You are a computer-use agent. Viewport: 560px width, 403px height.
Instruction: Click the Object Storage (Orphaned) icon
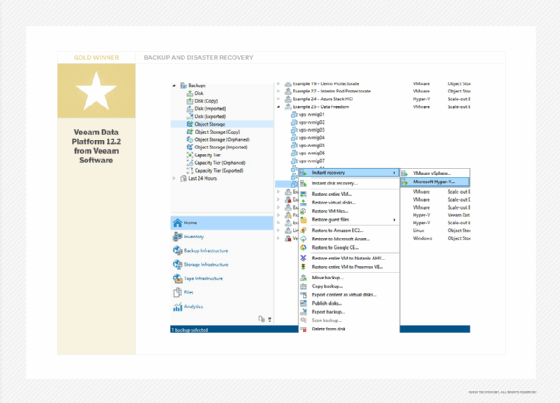pos(190,140)
